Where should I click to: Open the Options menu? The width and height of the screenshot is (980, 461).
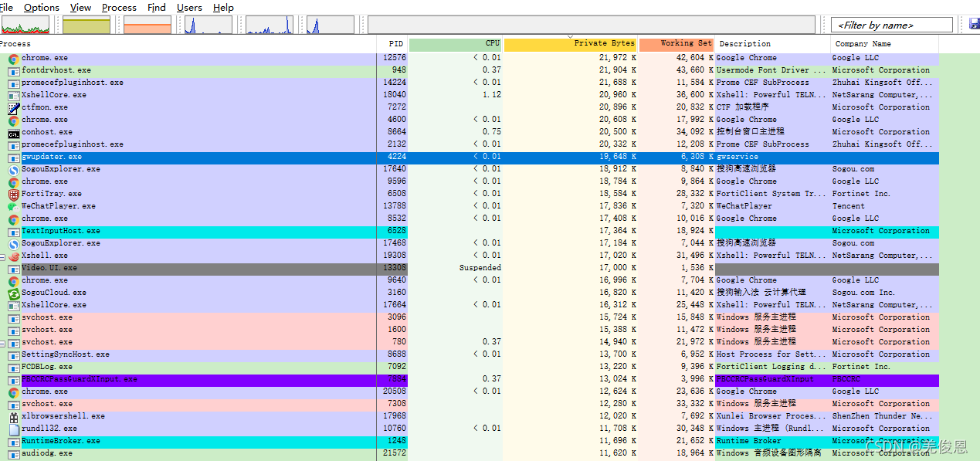(x=42, y=7)
